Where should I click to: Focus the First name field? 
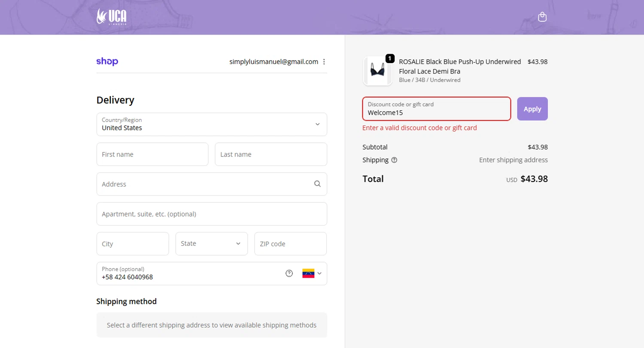(x=152, y=154)
